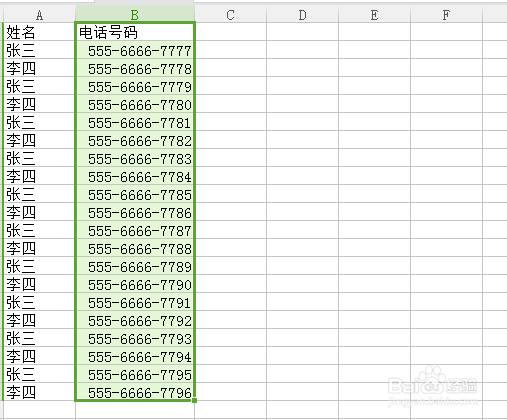This screenshot has width=507, height=420.
Task: Select column C header
Action: click(231, 15)
